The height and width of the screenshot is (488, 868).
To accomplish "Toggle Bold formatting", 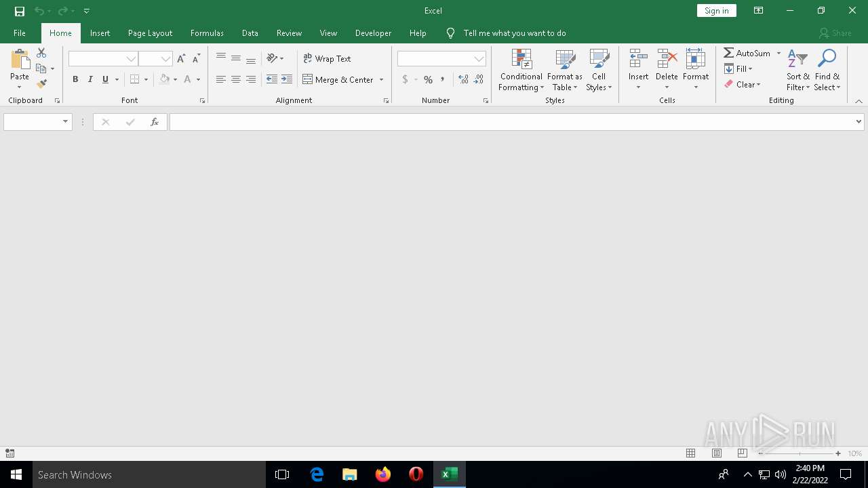I will pyautogui.click(x=75, y=79).
